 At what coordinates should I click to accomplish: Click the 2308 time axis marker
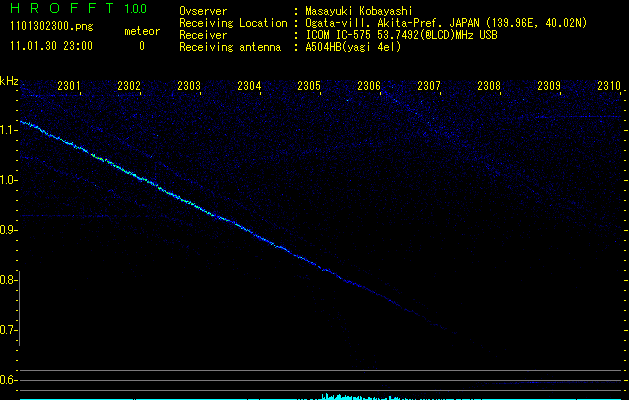click(x=489, y=85)
